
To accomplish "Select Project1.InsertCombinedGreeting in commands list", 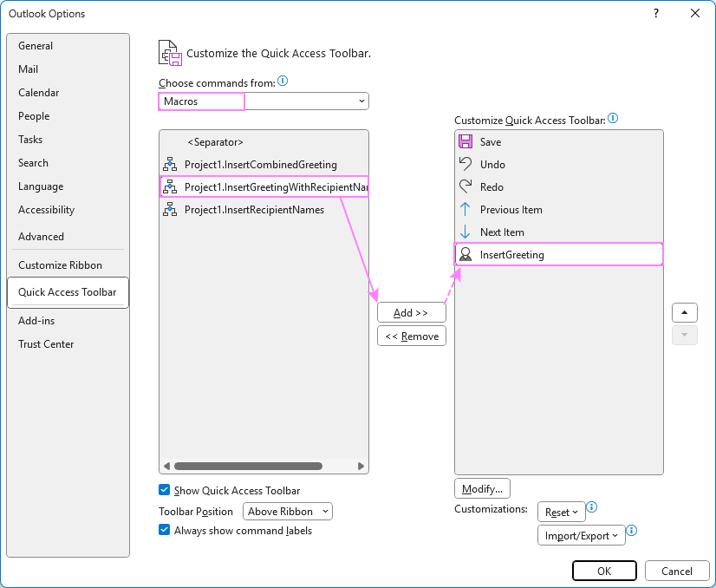I will [264, 164].
